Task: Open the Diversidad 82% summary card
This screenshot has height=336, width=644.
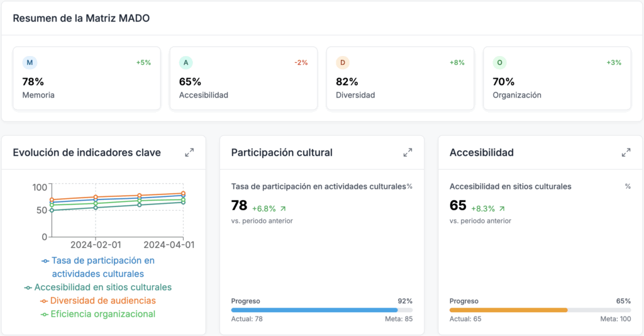Action: click(400, 79)
